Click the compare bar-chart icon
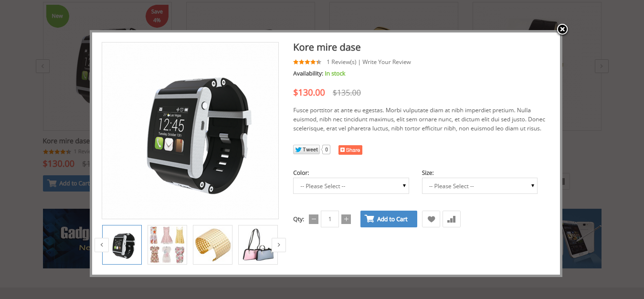644x299 pixels. (x=452, y=219)
